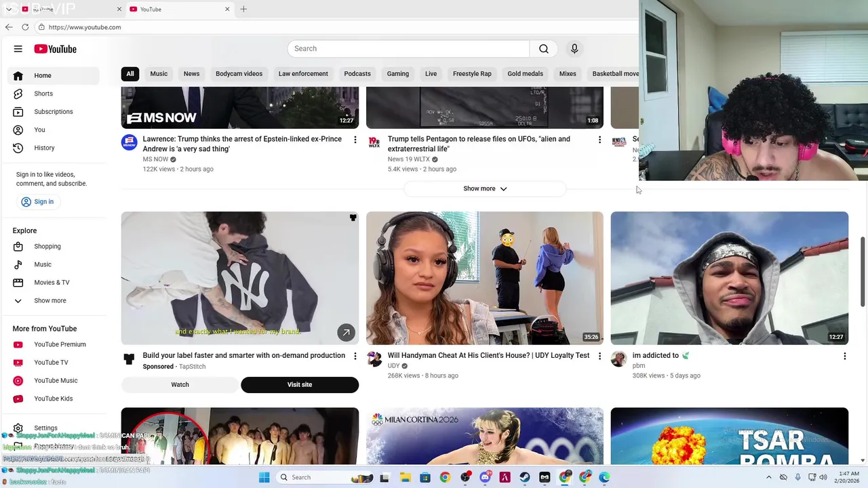Click the MS NOW channel avatar

[129, 142]
